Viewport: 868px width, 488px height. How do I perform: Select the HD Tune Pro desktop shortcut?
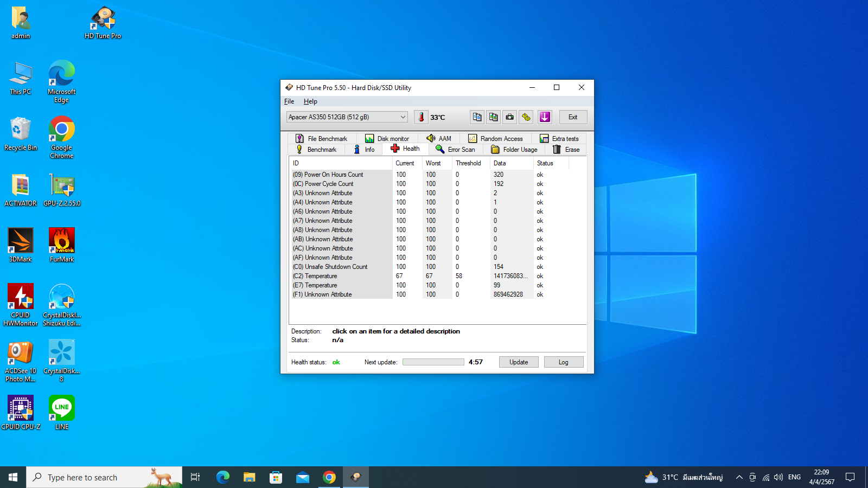[103, 23]
